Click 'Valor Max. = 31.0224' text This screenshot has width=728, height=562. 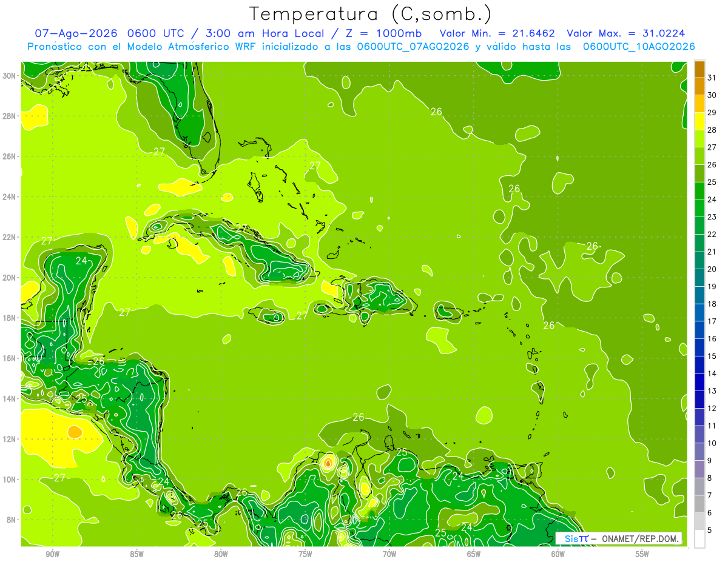(x=626, y=33)
